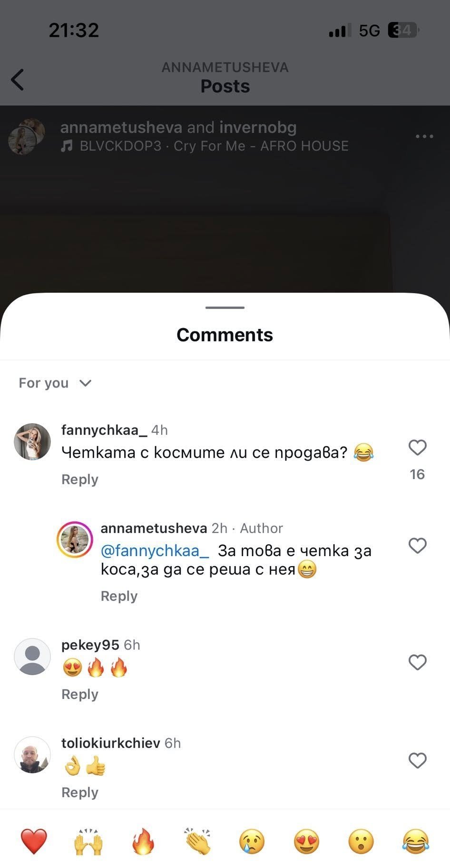The width and height of the screenshot is (450, 868).
Task: Like annametusheva's author reply
Action: (x=417, y=546)
